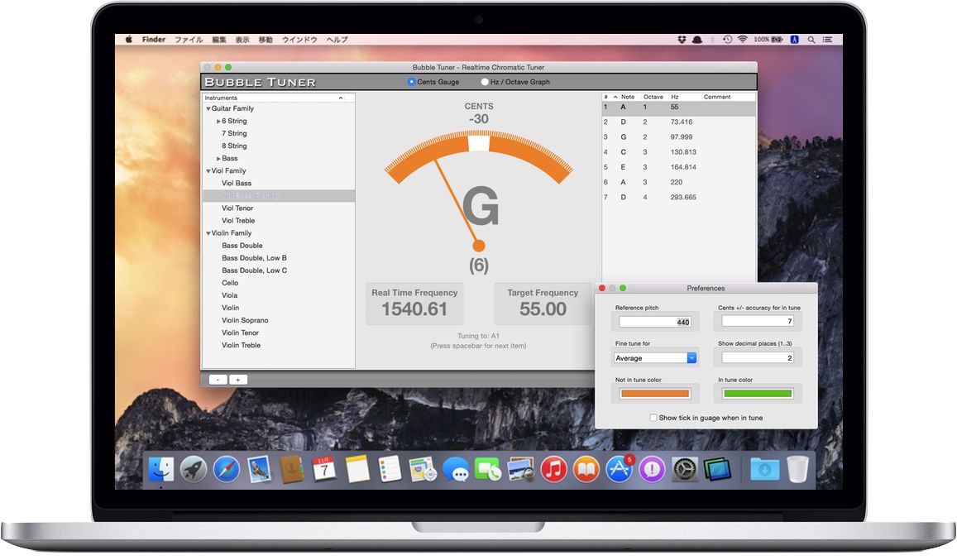Viewport: 957px width, 560px height.
Task: Click the Cents accuracy field showing 7
Action: (758, 321)
